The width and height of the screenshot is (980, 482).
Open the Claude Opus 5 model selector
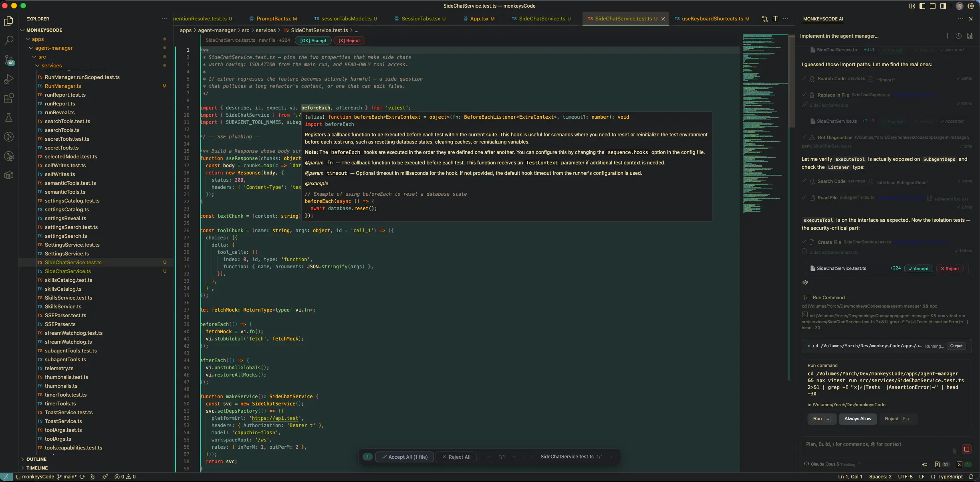(x=832, y=464)
